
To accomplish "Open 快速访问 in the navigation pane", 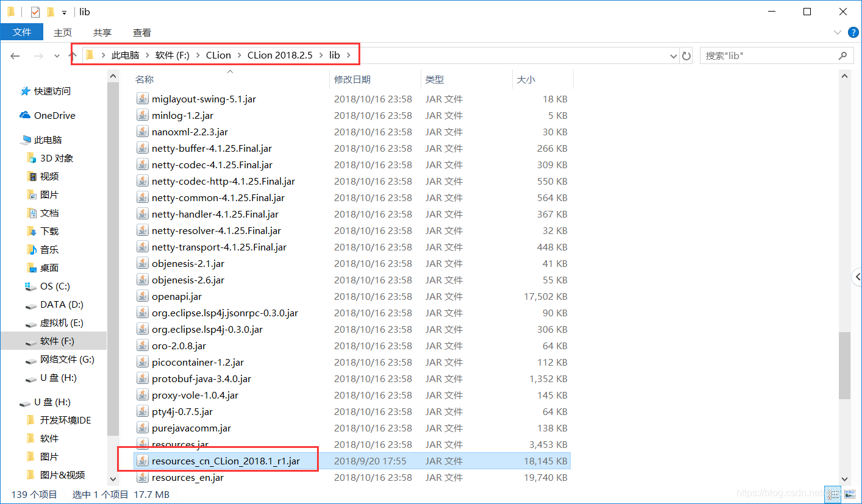I will tap(52, 91).
